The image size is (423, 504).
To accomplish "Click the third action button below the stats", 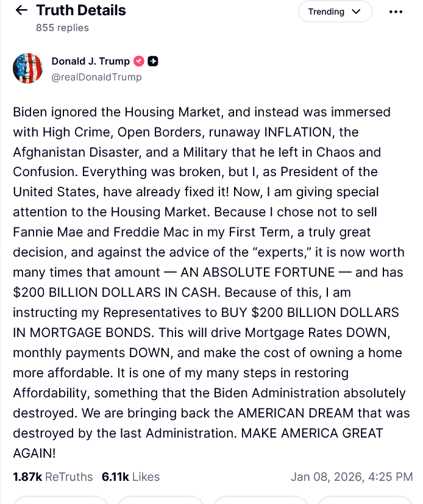I will 260,500.
